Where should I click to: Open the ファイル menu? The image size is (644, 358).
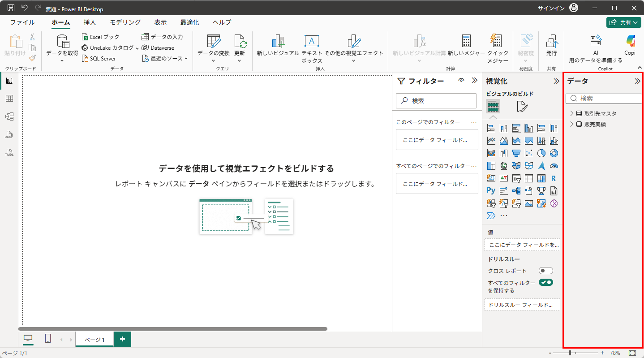[22, 22]
